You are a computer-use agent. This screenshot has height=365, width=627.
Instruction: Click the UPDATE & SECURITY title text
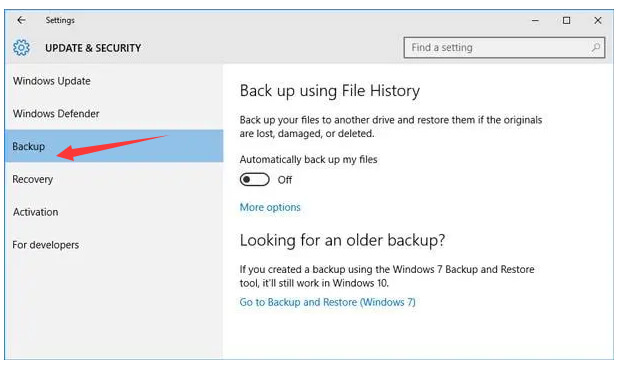[93, 48]
